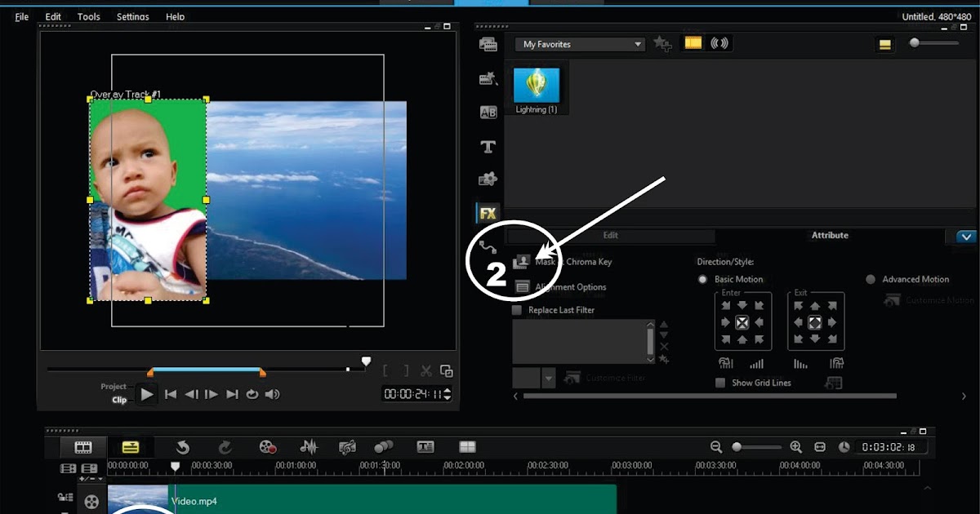
Task: Switch to the Attribute tab
Action: pos(830,235)
